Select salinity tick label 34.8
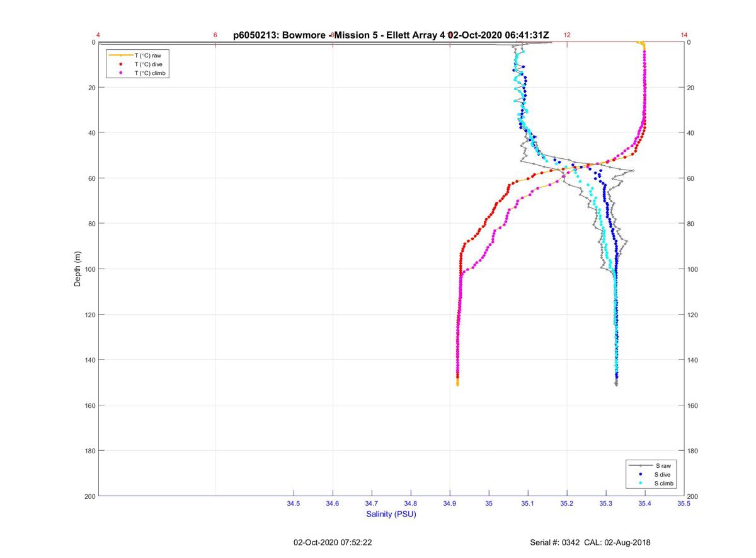Screen dimensions: 756x558 [411, 503]
